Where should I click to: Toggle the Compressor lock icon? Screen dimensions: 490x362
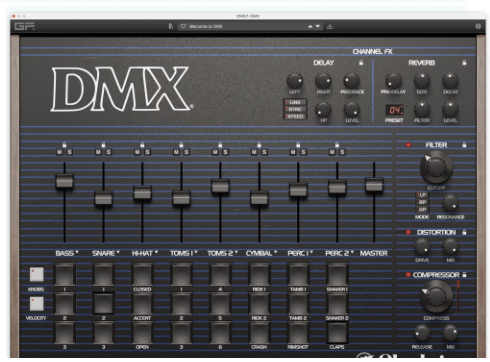(x=464, y=275)
